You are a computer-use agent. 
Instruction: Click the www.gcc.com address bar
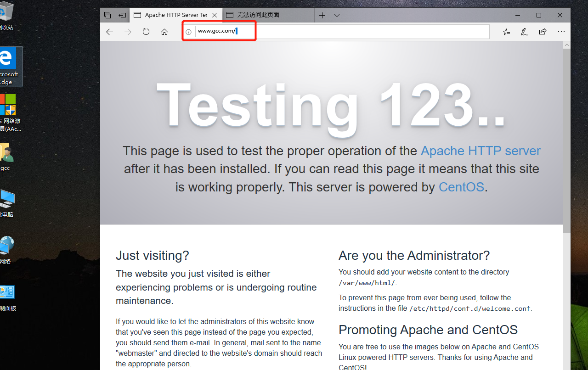click(335, 32)
